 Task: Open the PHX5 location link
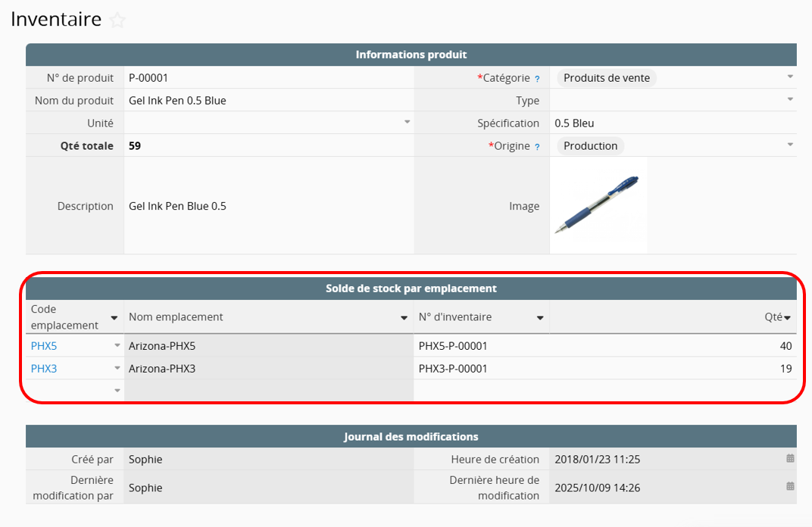coord(44,346)
